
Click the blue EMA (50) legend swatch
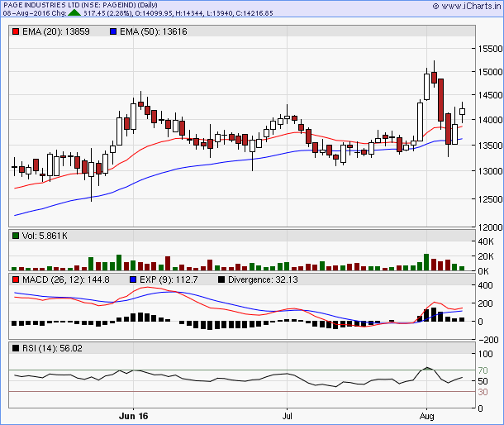[113, 31]
